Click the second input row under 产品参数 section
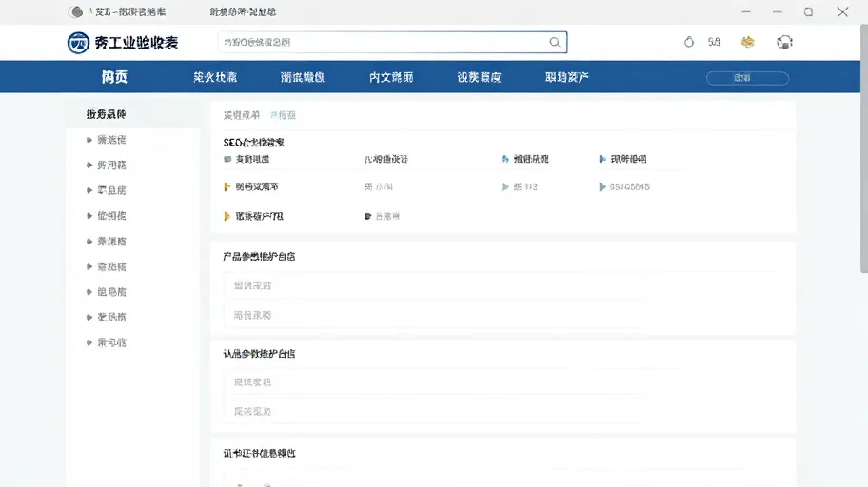 point(435,316)
